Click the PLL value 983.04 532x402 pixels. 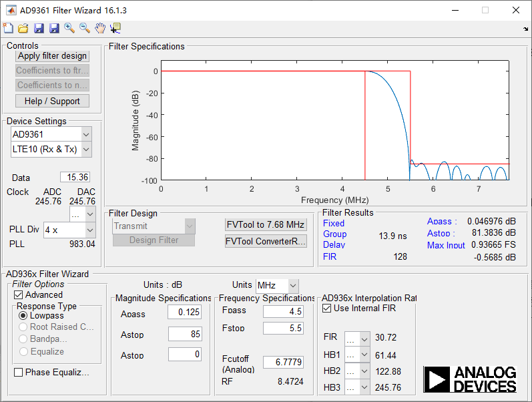(x=82, y=244)
